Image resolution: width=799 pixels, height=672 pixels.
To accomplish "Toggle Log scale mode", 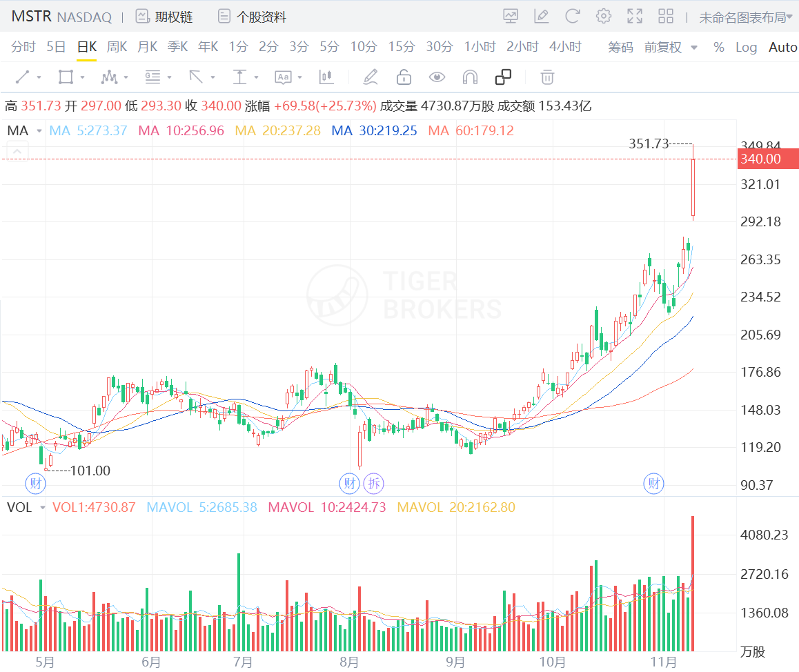I will (x=746, y=48).
